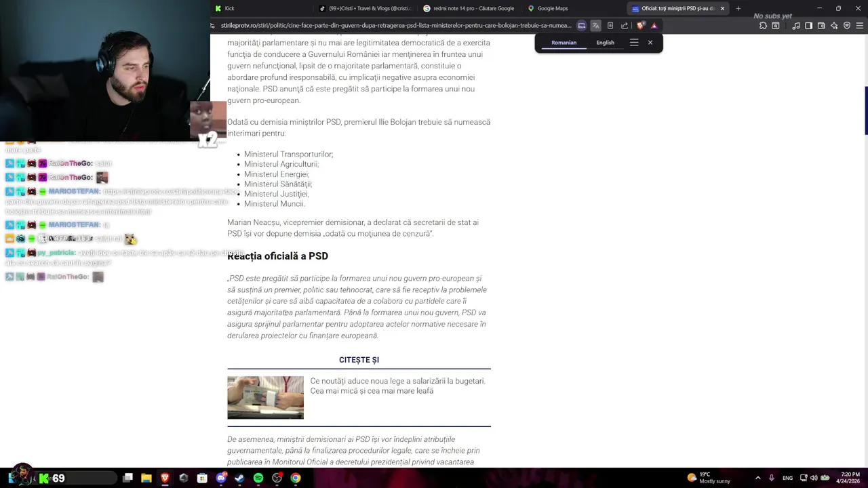Open the salarizare bugetari article thumbnail
Screen dimensions: 868x488
(x=265, y=398)
